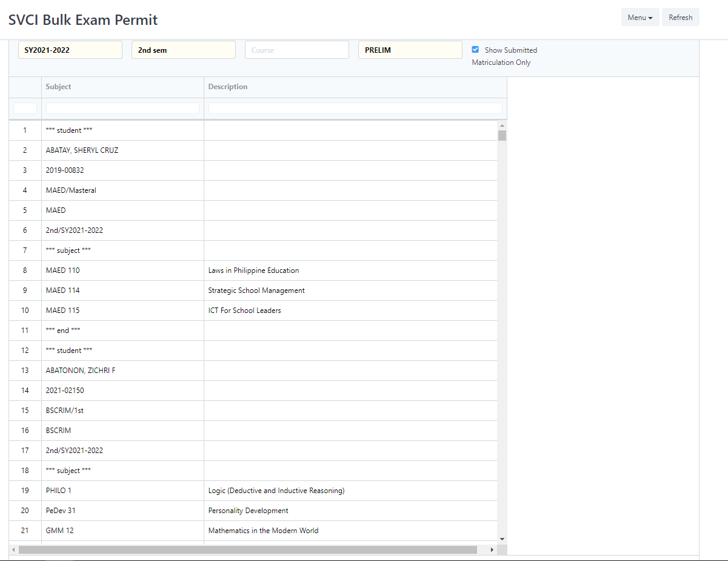728x561 pixels.
Task: Select the BSCRIM/1st cell
Action: (x=123, y=411)
